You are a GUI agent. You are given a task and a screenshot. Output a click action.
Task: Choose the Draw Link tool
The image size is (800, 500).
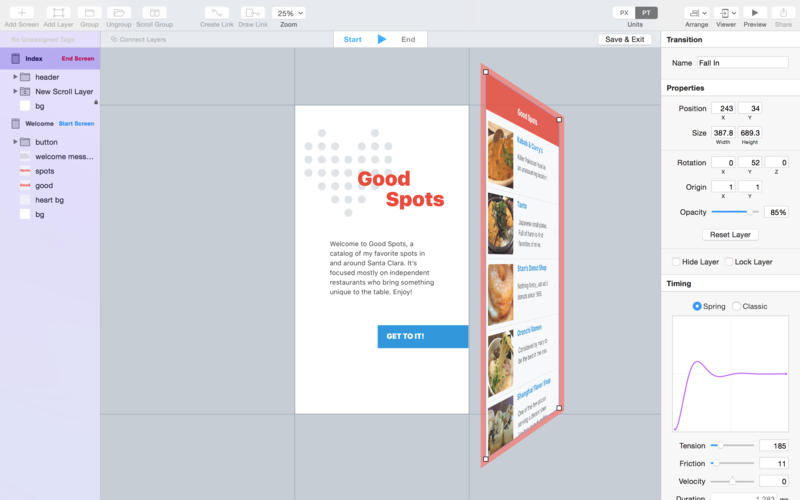coord(253,13)
